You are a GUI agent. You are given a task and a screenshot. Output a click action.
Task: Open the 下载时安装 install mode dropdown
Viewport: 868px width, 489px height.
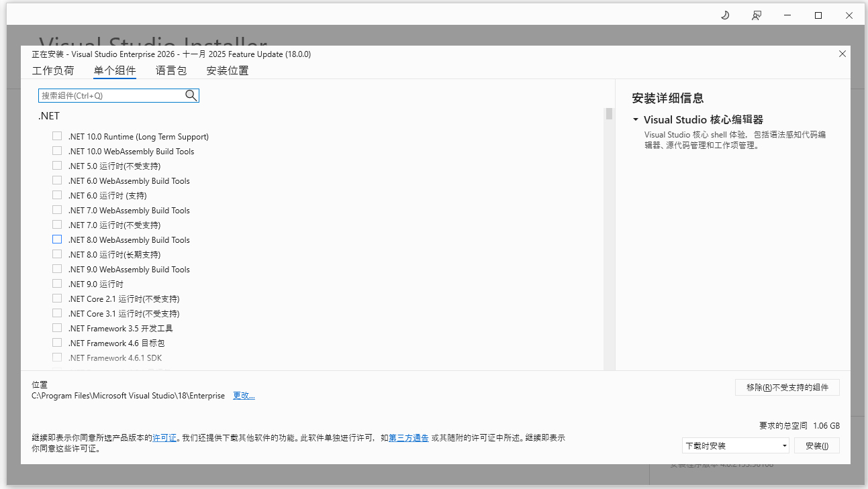point(735,445)
